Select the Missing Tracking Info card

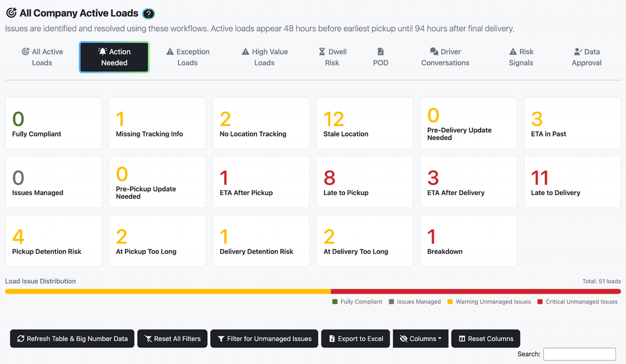pyautogui.click(x=157, y=123)
